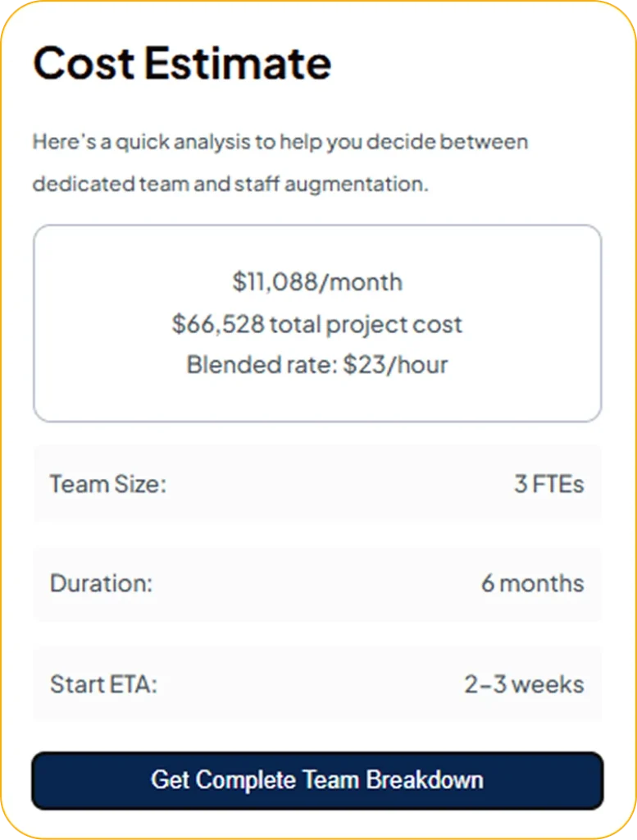This screenshot has height=840, width=637.
Task: Click the $11,088/month monthly cost text
Action: (x=317, y=282)
